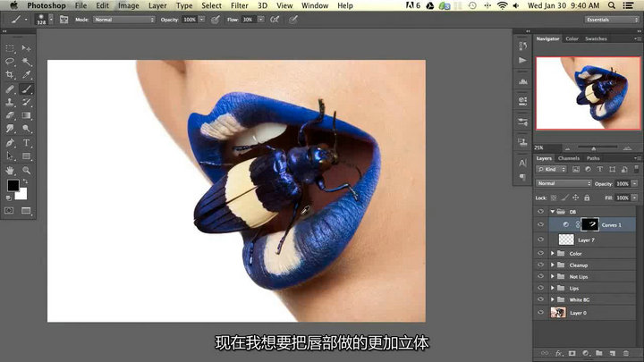Select the Hand tool
Image resolution: width=644 pixels, height=362 pixels.
tap(10, 170)
